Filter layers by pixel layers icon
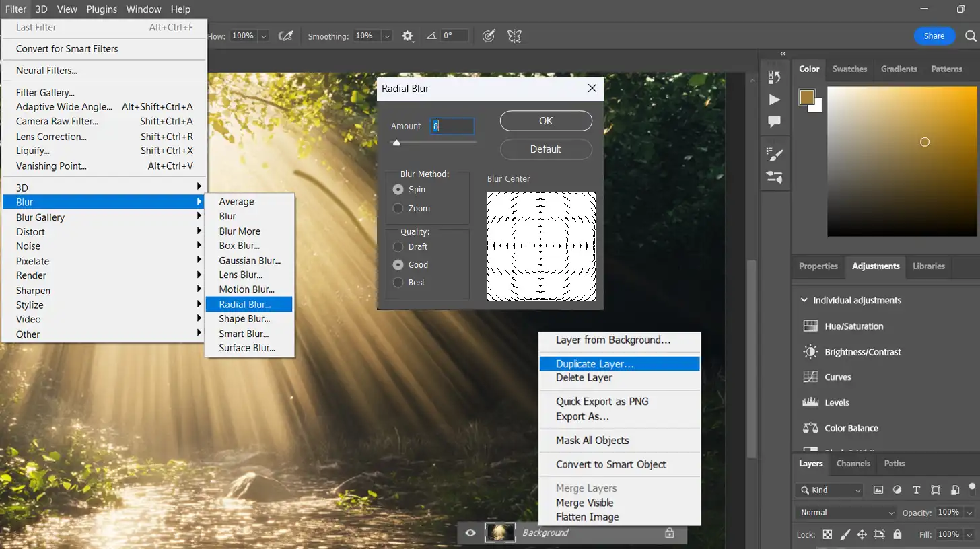Image resolution: width=980 pixels, height=549 pixels. 878,490
